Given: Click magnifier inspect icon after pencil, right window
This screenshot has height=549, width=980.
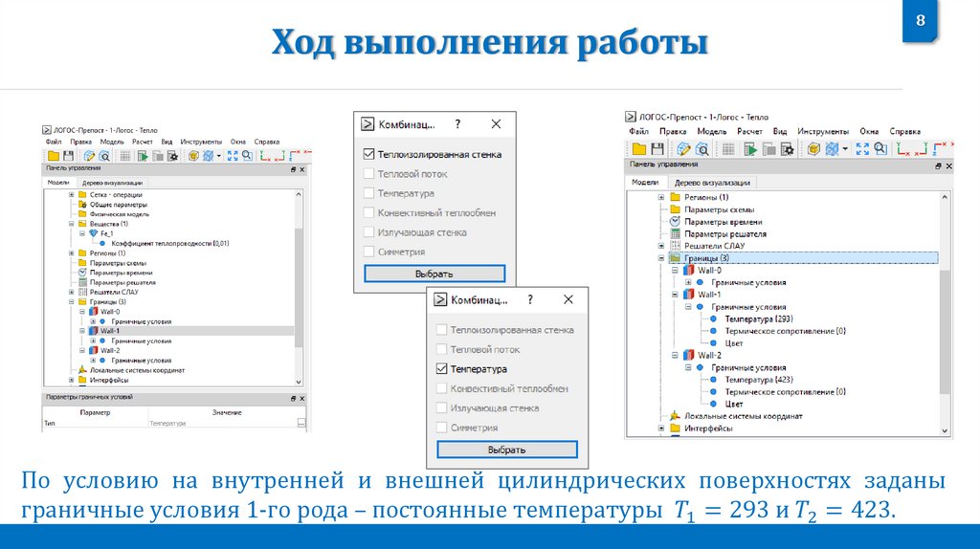Looking at the screenshot, I should tap(702, 148).
